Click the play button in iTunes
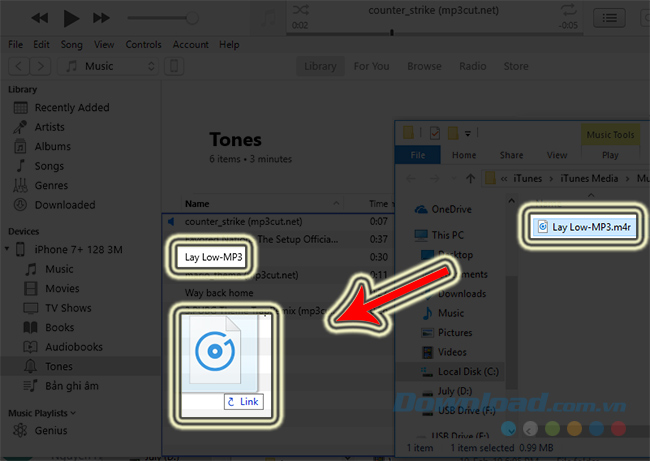The width and height of the screenshot is (650, 461). [71, 18]
